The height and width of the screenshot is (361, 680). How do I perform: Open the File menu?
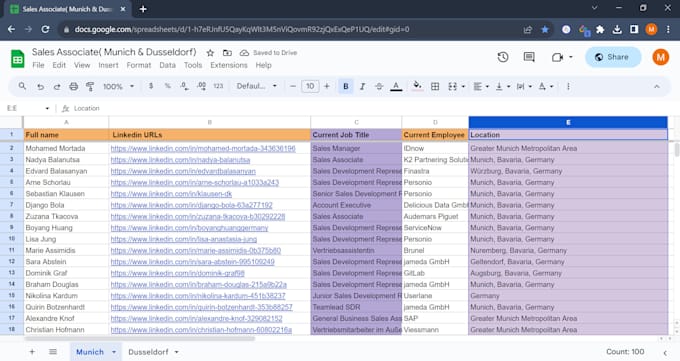coord(38,65)
